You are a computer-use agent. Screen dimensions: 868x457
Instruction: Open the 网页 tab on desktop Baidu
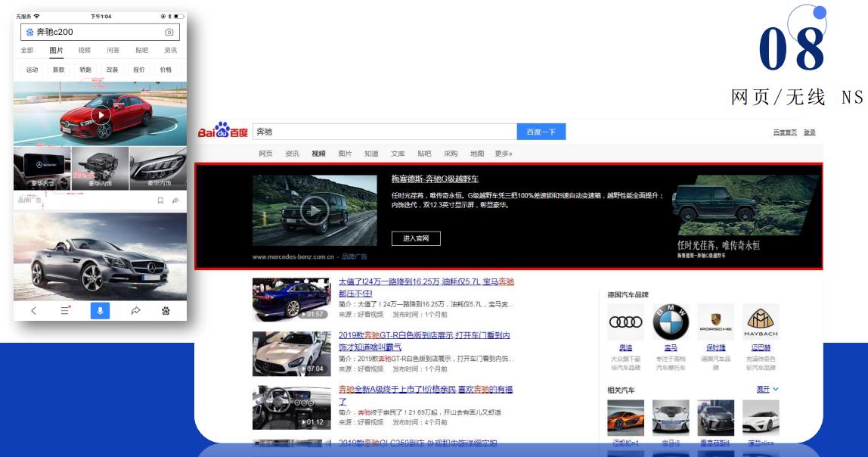(x=265, y=154)
